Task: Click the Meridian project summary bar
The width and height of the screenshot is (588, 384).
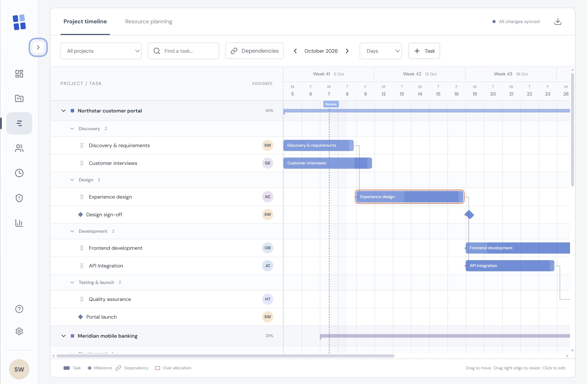Action: pos(445,336)
